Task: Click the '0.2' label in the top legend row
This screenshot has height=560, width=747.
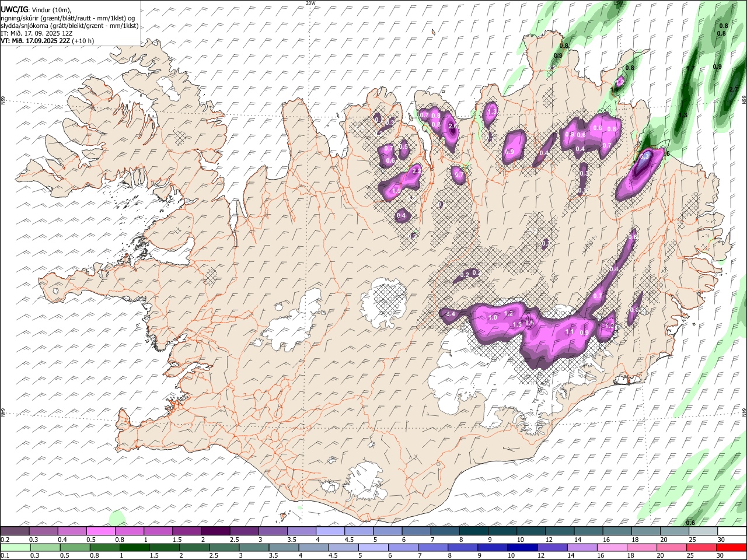Action: tap(5, 540)
